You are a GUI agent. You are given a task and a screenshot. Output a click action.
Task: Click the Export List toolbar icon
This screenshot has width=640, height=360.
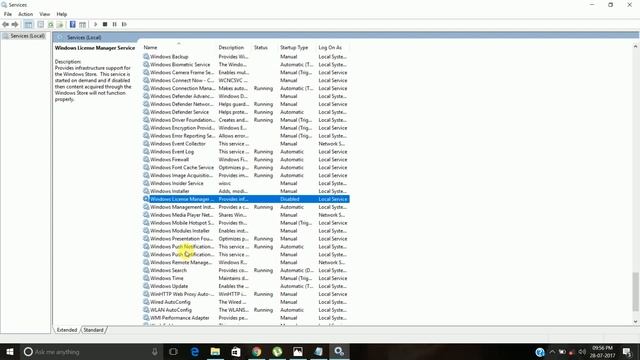click(x=60, y=24)
